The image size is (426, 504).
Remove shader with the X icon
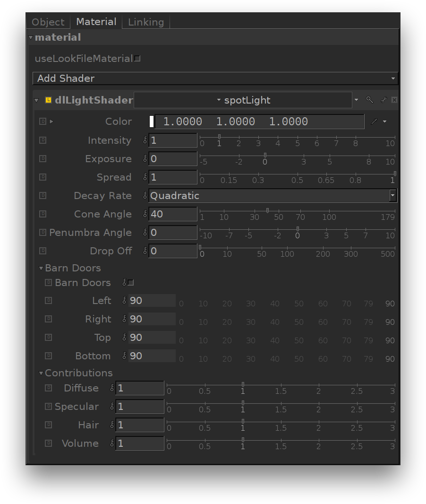[x=394, y=100]
